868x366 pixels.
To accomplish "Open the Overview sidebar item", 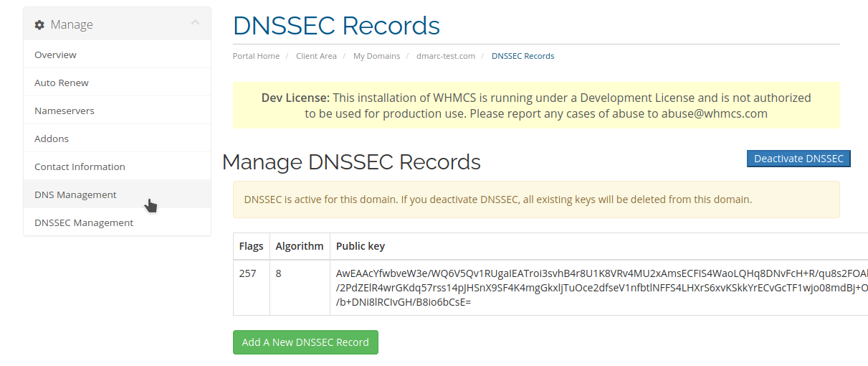I will (x=55, y=55).
